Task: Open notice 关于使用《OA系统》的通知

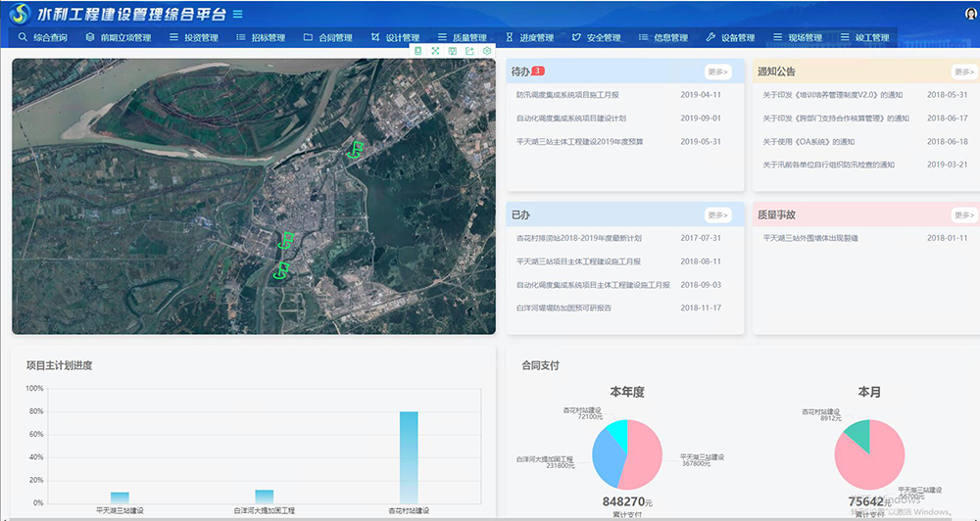Action: 808,142
